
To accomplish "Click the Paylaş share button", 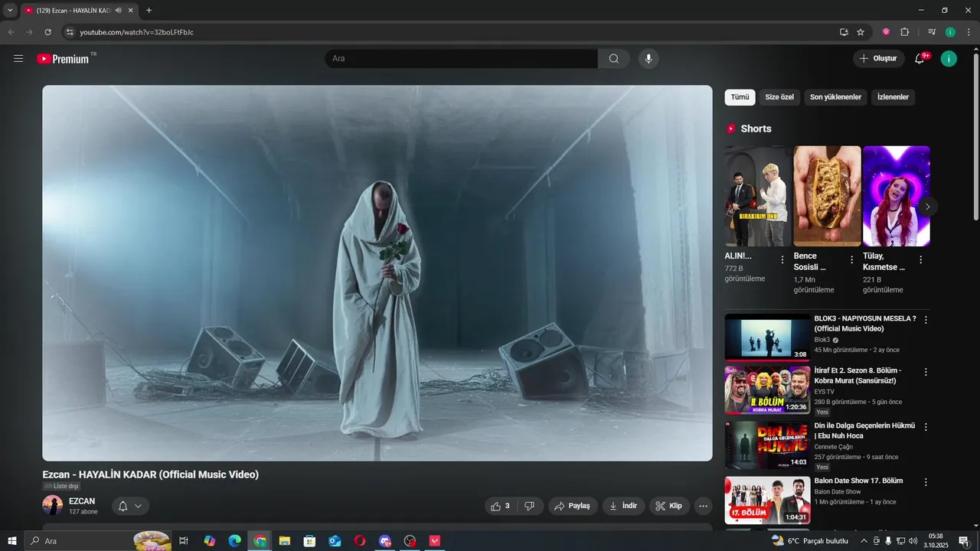I will coord(573,506).
